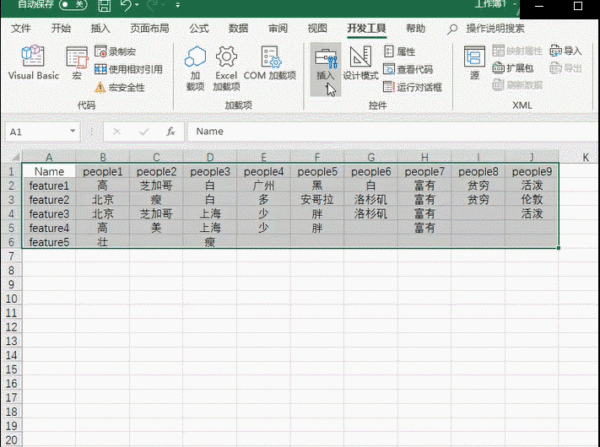Click the formula bar enter checkmark
Viewport: 600px width, 447px height.
pos(144,132)
